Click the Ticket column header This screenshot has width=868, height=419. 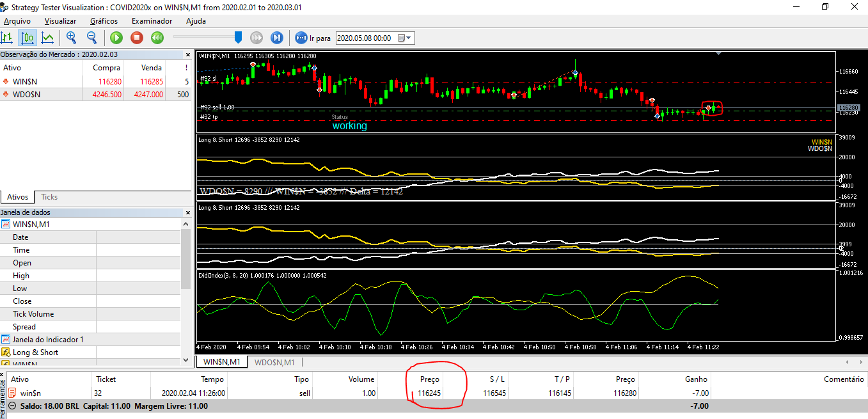click(106, 379)
